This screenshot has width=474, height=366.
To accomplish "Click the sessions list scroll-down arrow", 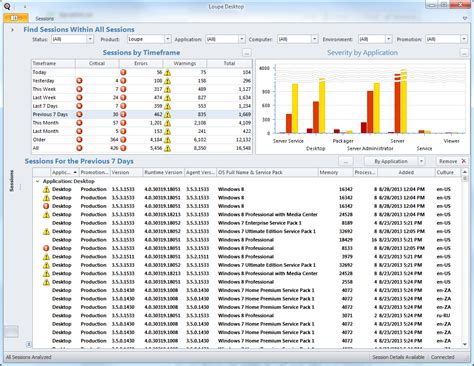I will pos(465,345).
